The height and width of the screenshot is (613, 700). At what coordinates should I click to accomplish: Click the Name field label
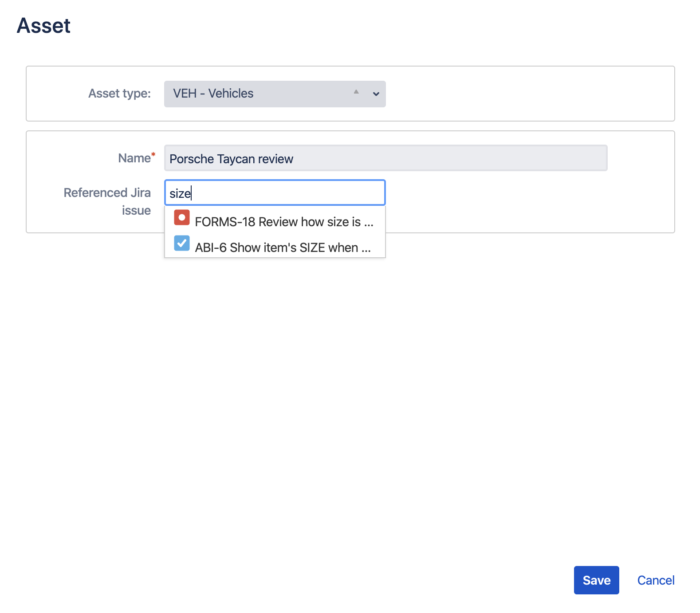click(x=134, y=158)
